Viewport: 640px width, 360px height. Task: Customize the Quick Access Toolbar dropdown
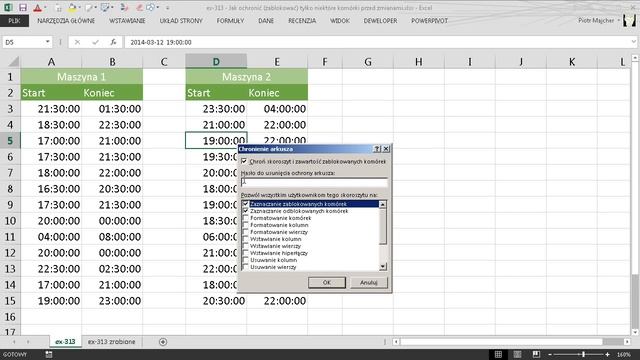[x=167, y=8]
